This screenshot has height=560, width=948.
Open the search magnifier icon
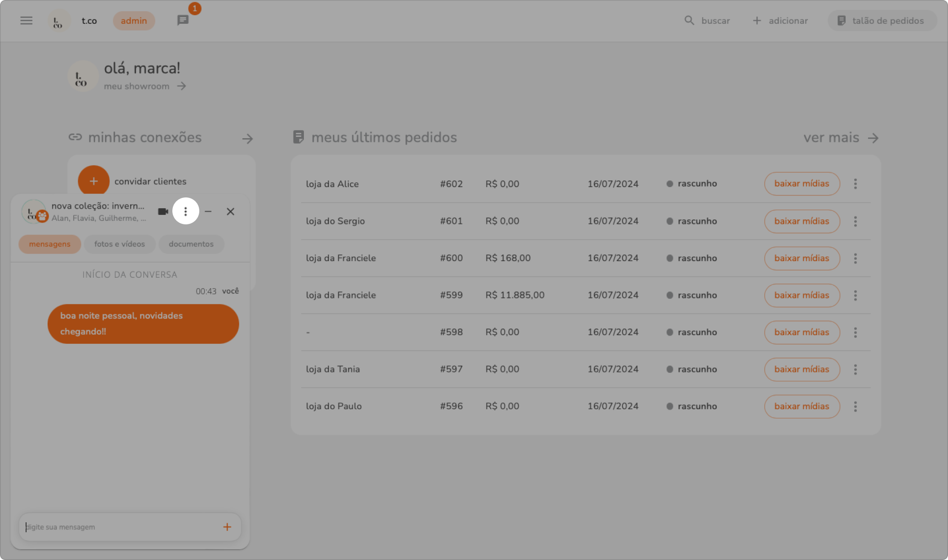point(689,21)
